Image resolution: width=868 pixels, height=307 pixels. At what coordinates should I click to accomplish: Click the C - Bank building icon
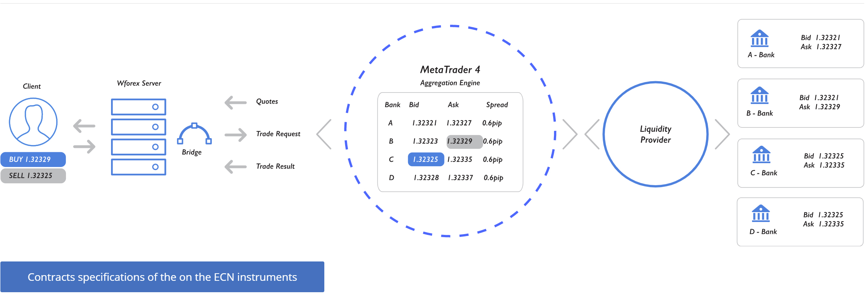(x=762, y=154)
